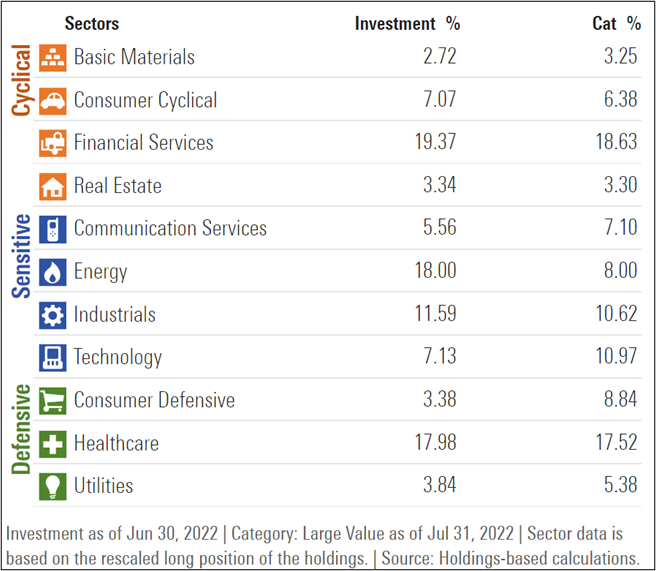Click the Investment % column header
This screenshot has width=656, height=571.
coord(407,23)
